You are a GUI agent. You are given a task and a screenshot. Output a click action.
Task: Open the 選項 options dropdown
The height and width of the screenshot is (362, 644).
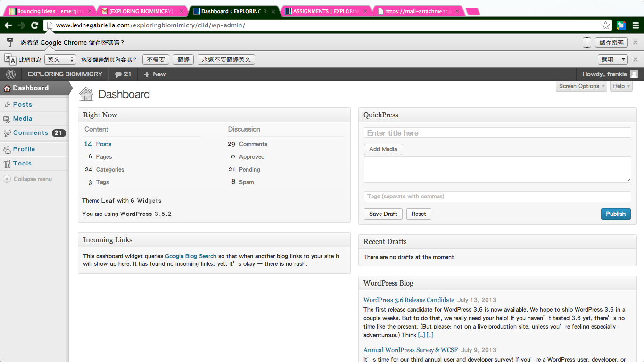(612, 59)
